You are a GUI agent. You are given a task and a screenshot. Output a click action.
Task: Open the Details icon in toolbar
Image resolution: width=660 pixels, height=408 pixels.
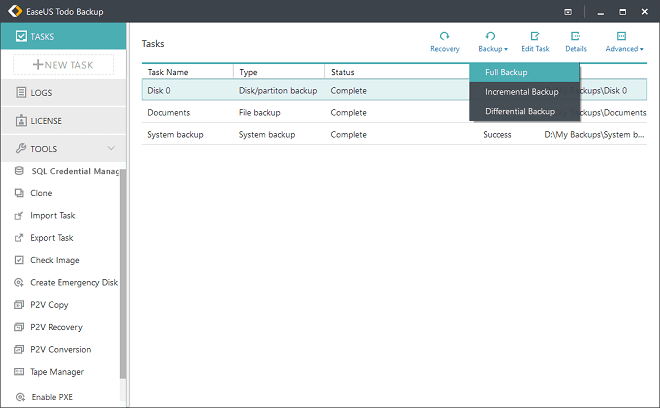coord(575,36)
